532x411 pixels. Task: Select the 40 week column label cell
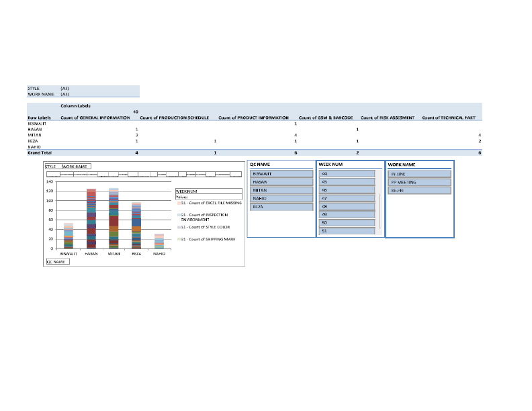(136, 111)
